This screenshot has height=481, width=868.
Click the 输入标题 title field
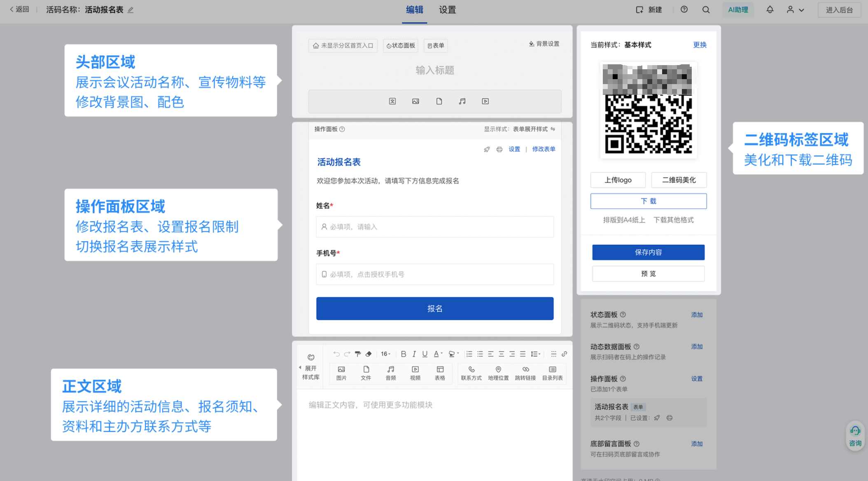(x=435, y=70)
